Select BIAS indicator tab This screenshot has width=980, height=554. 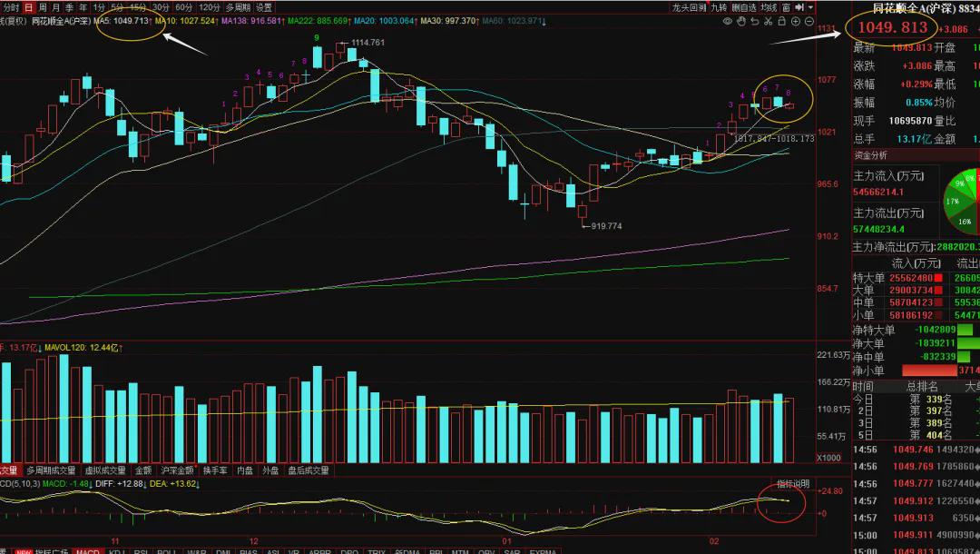(249, 551)
